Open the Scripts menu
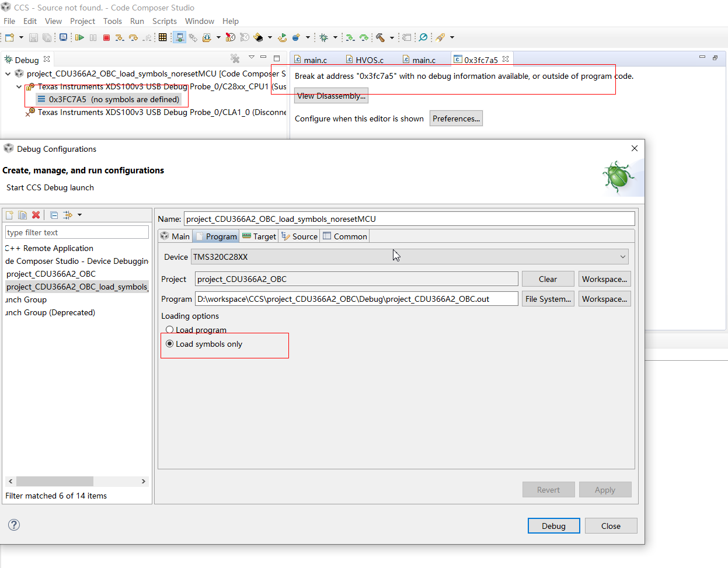The width and height of the screenshot is (728, 568). [165, 21]
